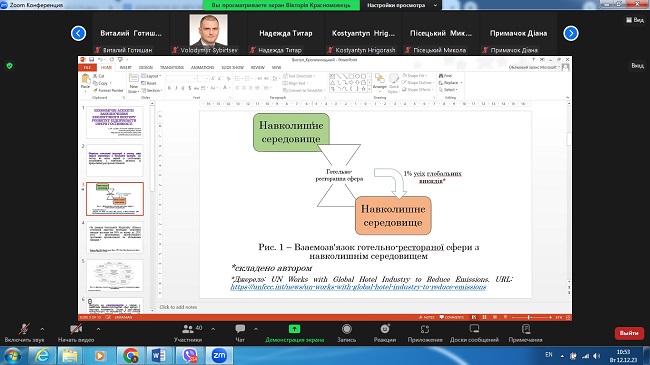Expand the audio options arrow
Image resolution: width=650 pixels, height=365 pixels.
42,329
